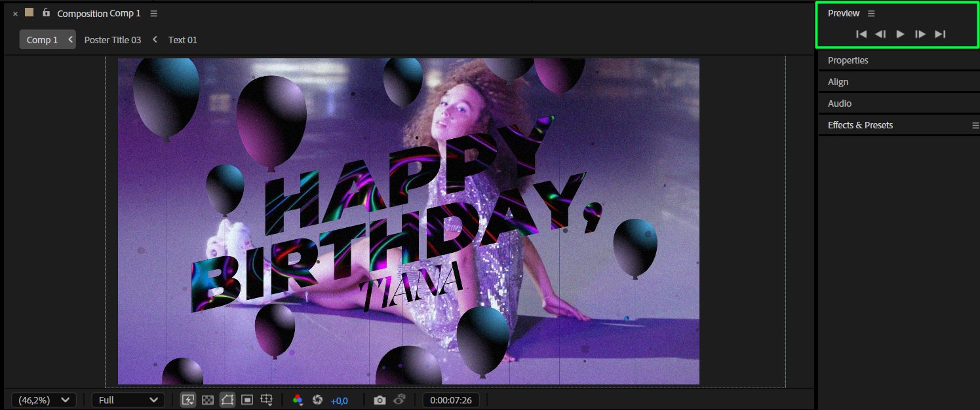Open the grid and guide options menu
The width and height of the screenshot is (980, 410).
267,400
